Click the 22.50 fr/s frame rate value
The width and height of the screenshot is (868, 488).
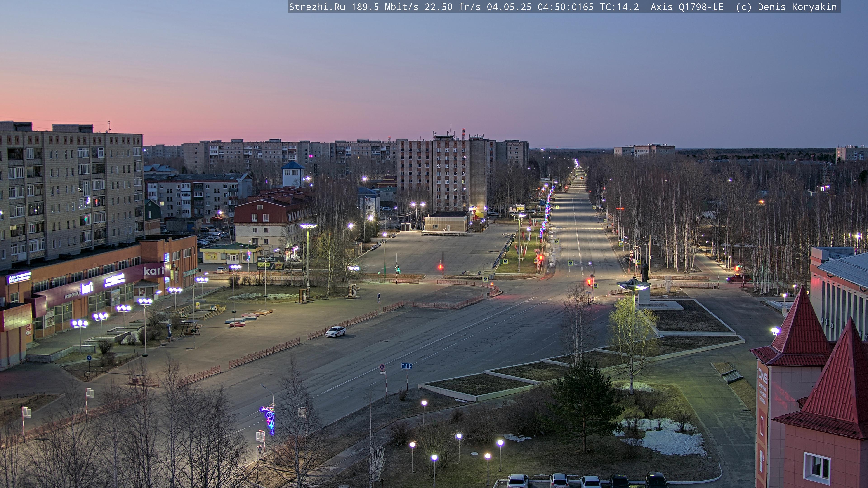pos(453,7)
